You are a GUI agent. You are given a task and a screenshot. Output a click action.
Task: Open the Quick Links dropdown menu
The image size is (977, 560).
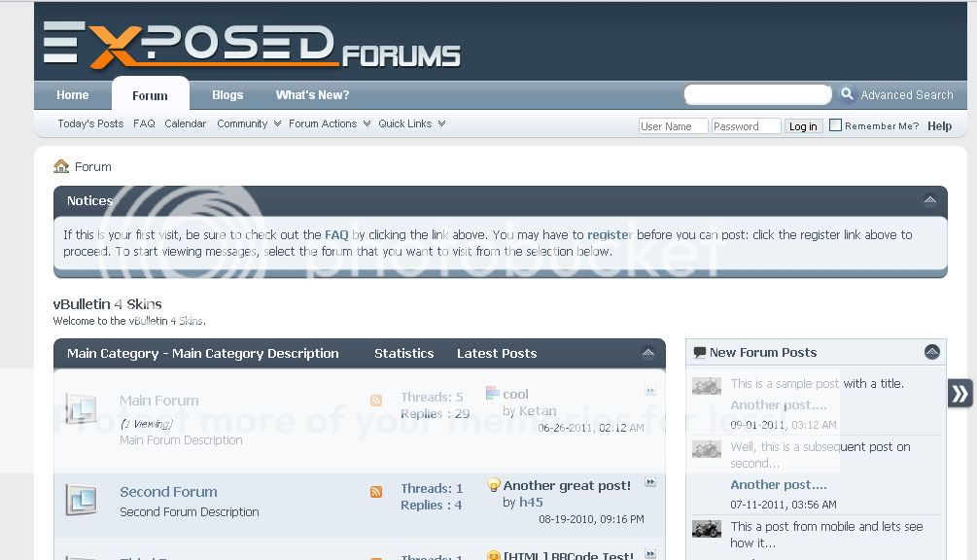tap(412, 123)
